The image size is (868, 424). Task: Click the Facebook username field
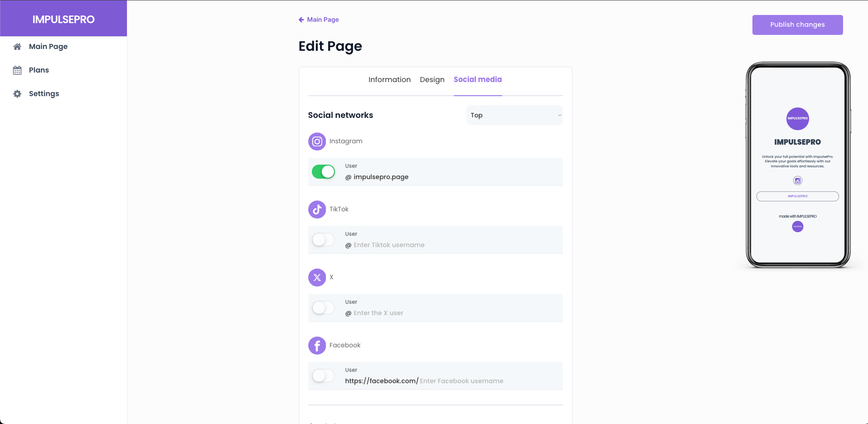coord(489,381)
